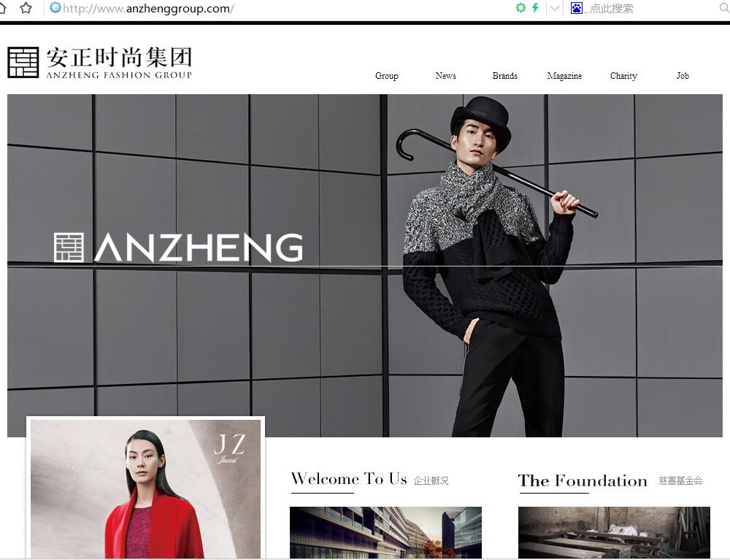The width and height of the screenshot is (730, 560).
Task: Click the Welcome To Us heading link
Action: 349,479
